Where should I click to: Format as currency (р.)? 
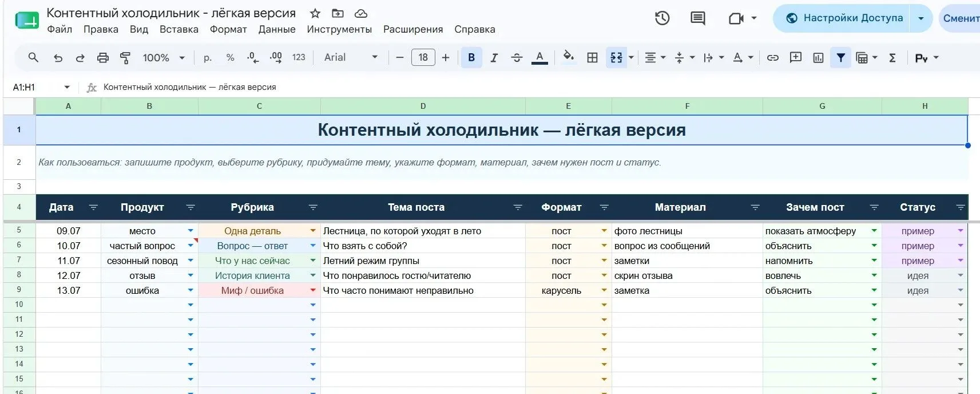click(x=208, y=57)
